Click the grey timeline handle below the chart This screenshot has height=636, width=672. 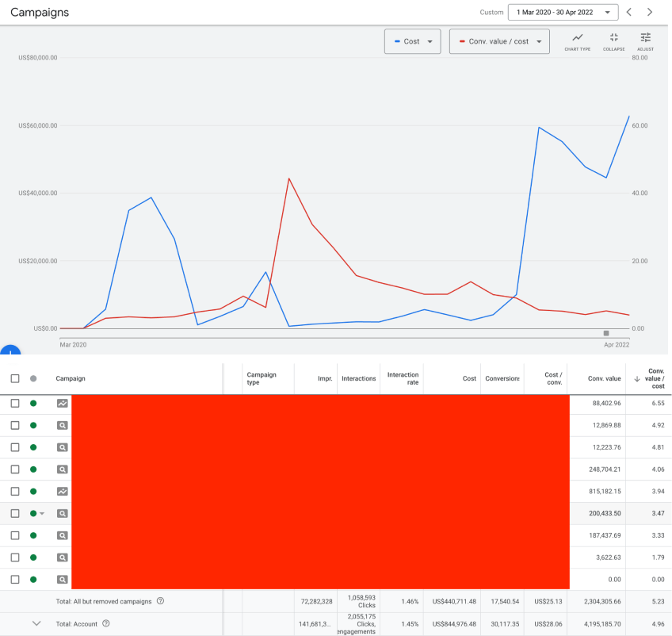[606, 334]
